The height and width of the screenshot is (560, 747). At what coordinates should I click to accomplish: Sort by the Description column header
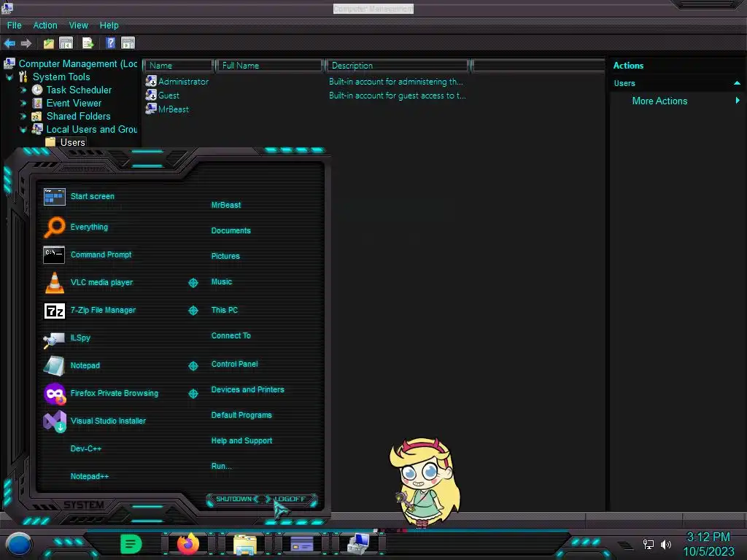(398, 65)
